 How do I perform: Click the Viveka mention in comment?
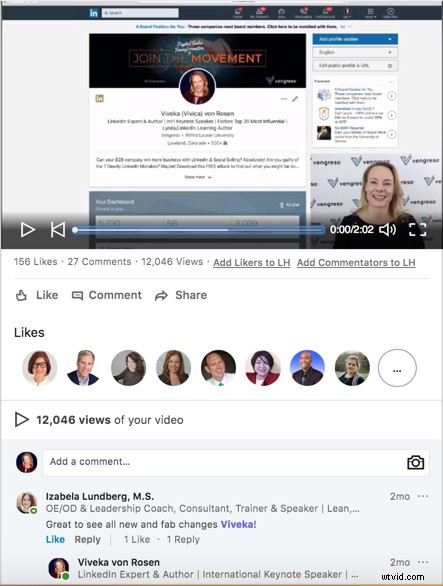pyautogui.click(x=237, y=524)
